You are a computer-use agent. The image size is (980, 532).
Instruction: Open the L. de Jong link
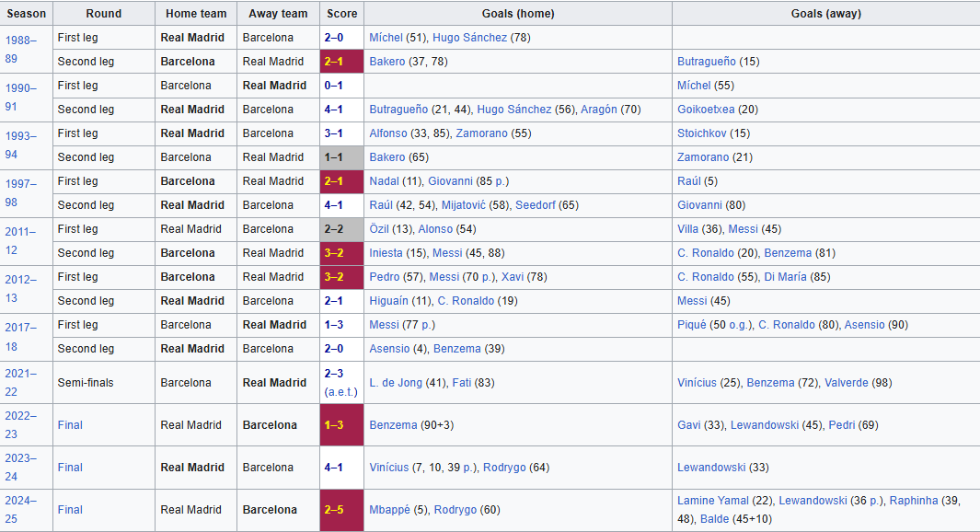[x=396, y=383]
